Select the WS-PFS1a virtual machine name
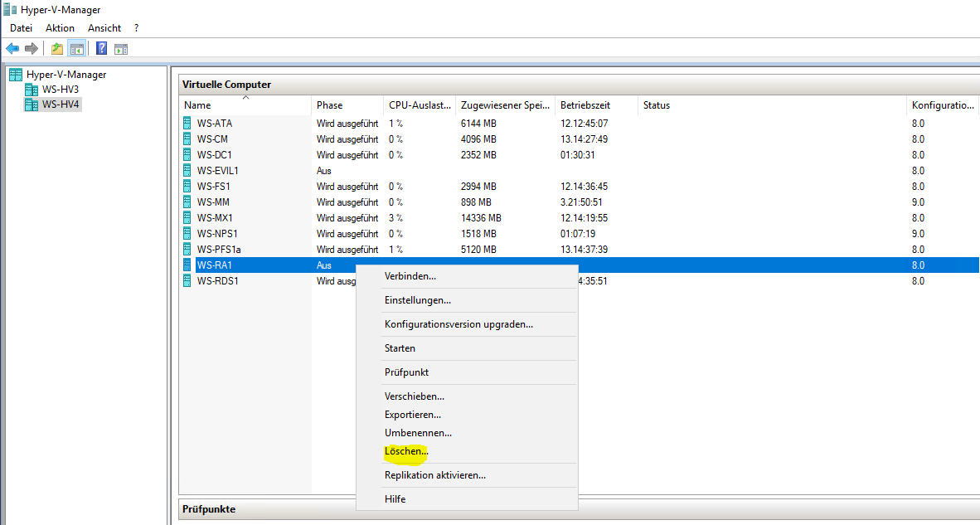 (219, 250)
